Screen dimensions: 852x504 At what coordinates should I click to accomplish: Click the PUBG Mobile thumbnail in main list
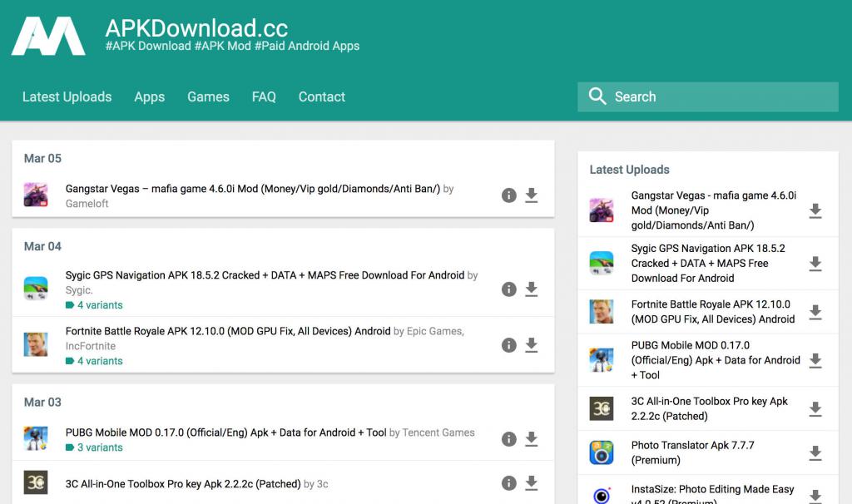point(36,439)
